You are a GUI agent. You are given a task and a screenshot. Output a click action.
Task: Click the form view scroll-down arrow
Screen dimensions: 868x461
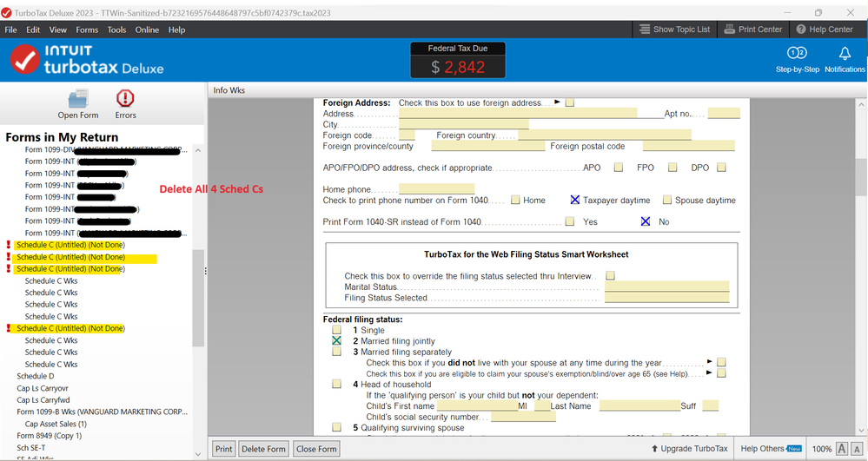(861, 430)
